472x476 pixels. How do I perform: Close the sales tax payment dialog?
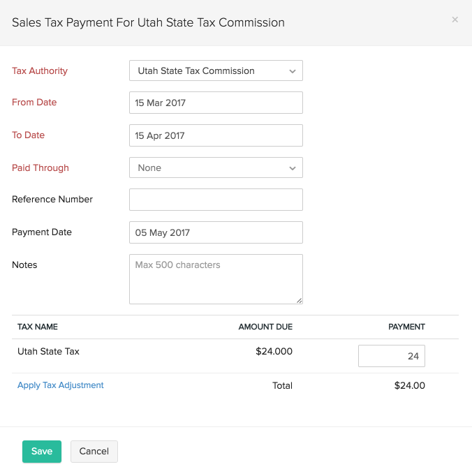pos(455,20)
